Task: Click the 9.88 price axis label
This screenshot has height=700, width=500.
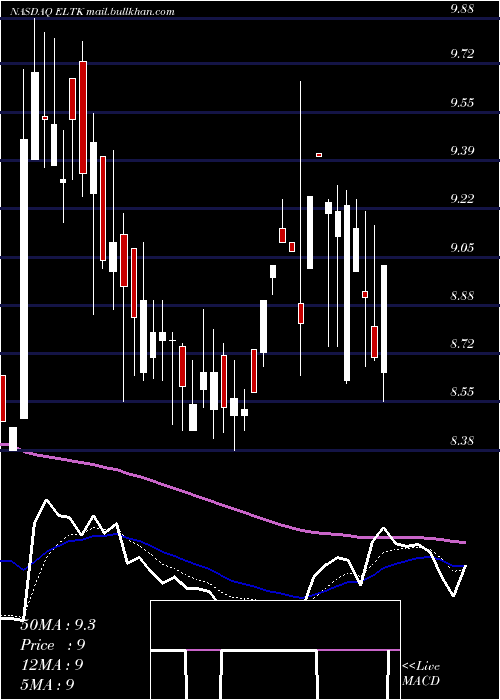Action: [462, 9]
